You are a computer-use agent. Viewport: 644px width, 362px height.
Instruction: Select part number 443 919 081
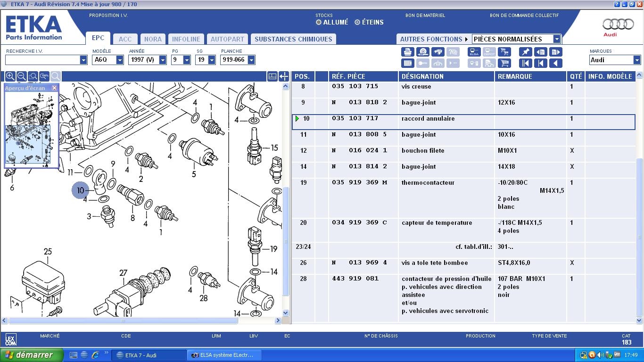click(x=355, y=279)
